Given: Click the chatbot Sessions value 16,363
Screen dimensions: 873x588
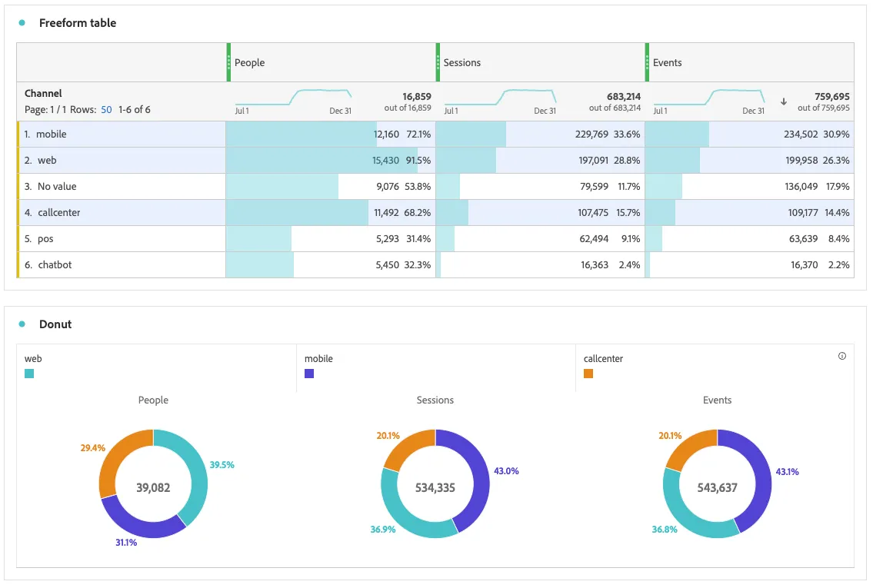Looking at the screenshot, I should click(595, 265).
